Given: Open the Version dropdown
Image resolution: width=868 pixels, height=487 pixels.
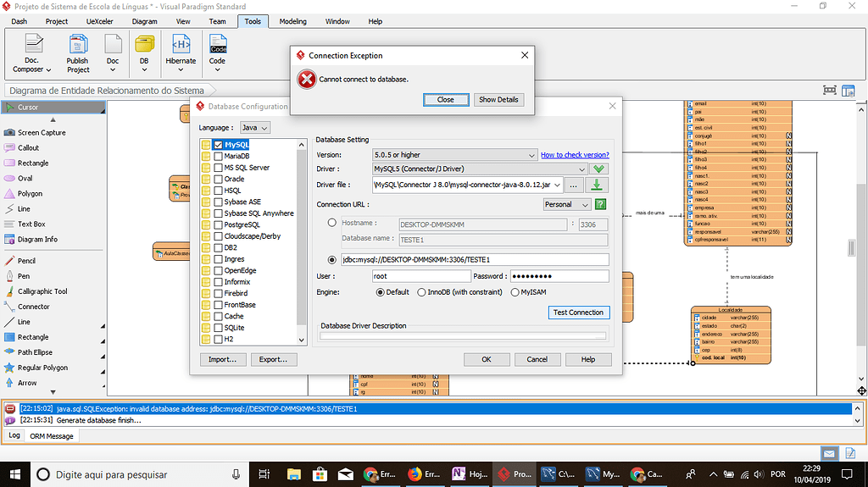Looking at the screenshot, I should 454,155.
